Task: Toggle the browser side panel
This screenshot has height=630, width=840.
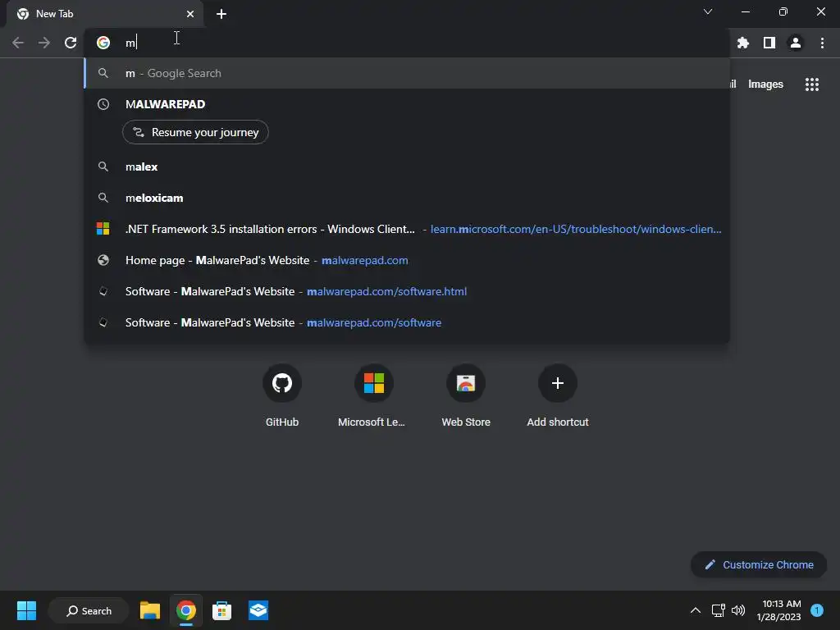Action: (x=769, y=43)
